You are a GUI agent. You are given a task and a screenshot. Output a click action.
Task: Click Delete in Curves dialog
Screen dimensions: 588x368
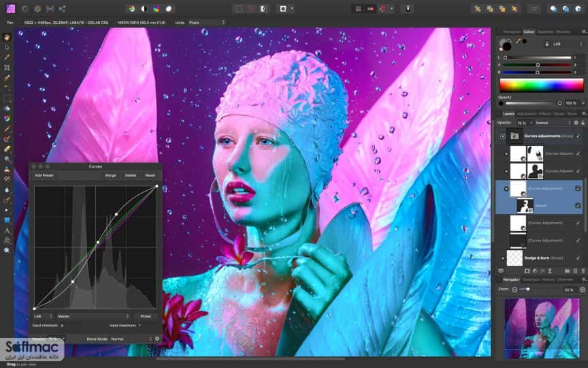coord(131,175)
